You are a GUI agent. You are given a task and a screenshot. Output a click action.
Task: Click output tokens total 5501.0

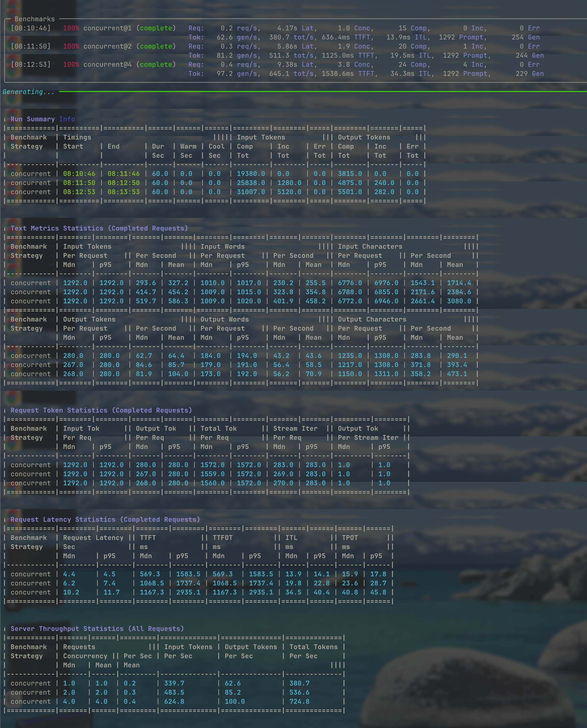[350, 192]
